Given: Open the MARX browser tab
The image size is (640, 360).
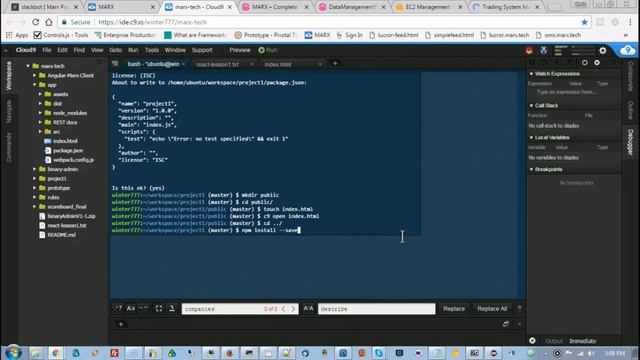Looking at the screenshot, I should click(121, 7).
